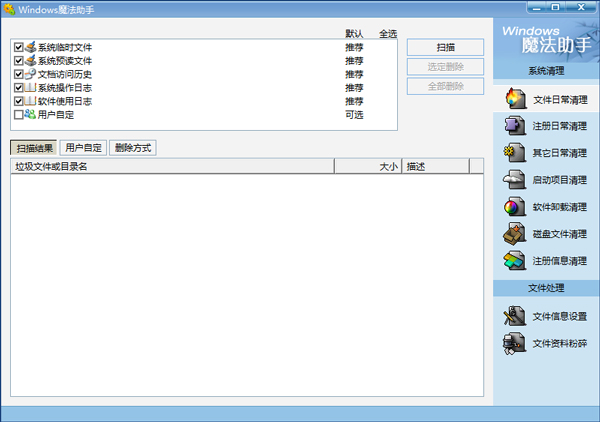Click the 选定删除 button

[x=445, y=67]
